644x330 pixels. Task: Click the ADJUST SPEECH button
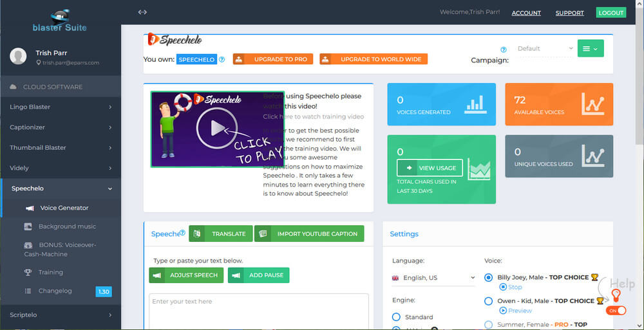[x=187, y=275]
